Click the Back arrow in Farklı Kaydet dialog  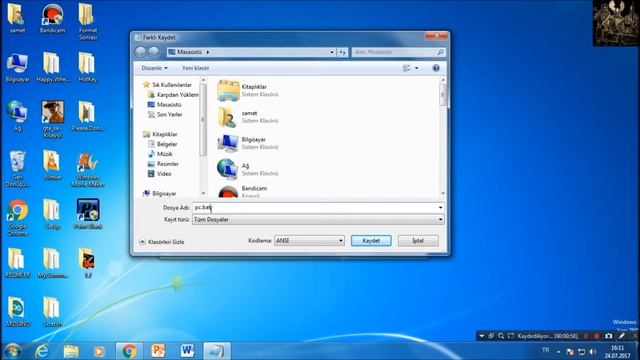click(140, 52)
